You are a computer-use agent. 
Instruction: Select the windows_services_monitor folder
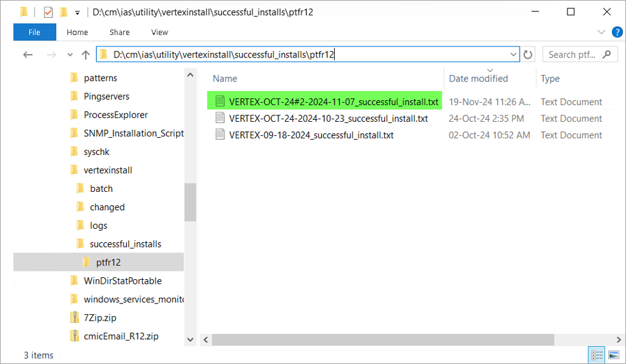(x=133, y=300)
